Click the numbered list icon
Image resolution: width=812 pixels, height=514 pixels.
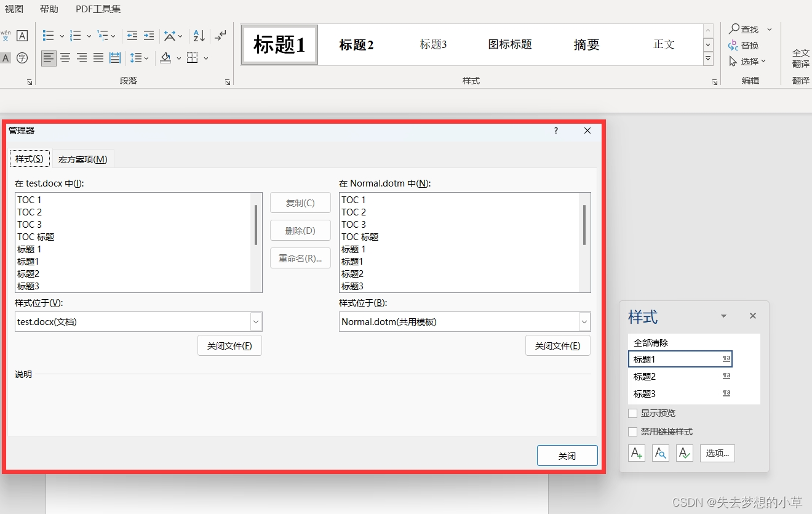[x=76, y=36]
